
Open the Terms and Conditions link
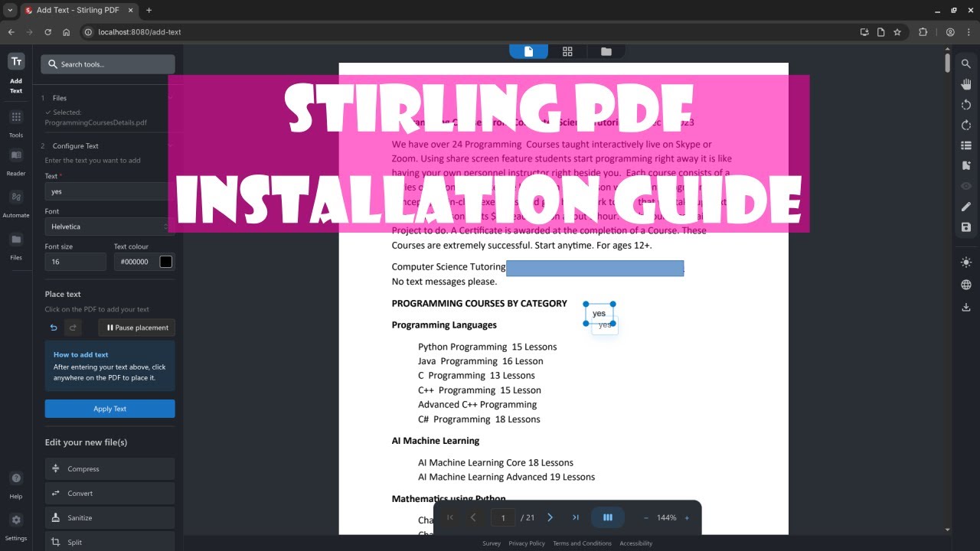coord(582,543)
